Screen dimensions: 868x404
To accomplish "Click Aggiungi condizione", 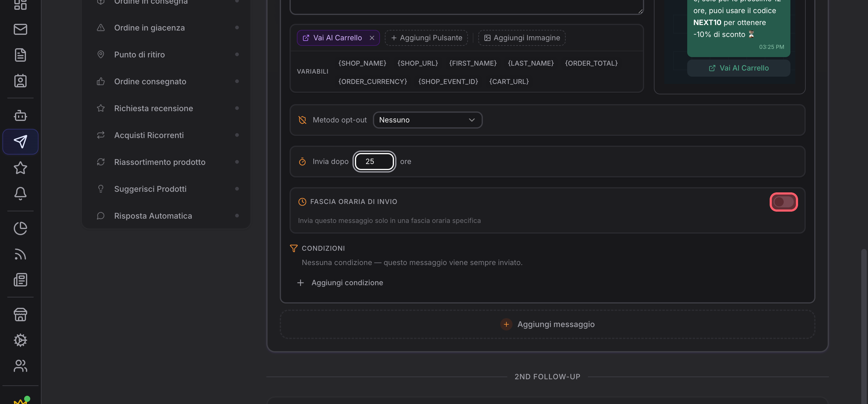I will point(340,283).
